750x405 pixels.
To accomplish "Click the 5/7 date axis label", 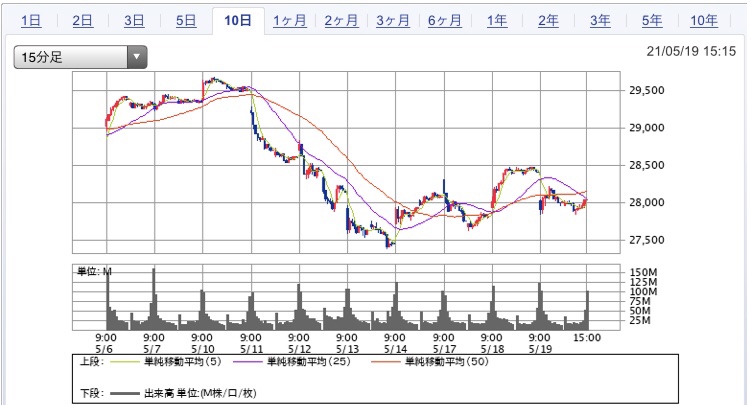I will tap(152, 349).
